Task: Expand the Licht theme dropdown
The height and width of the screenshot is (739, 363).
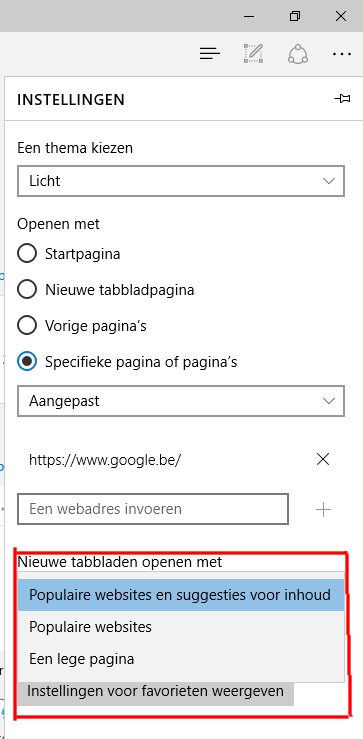Action: tap(181, 181)
